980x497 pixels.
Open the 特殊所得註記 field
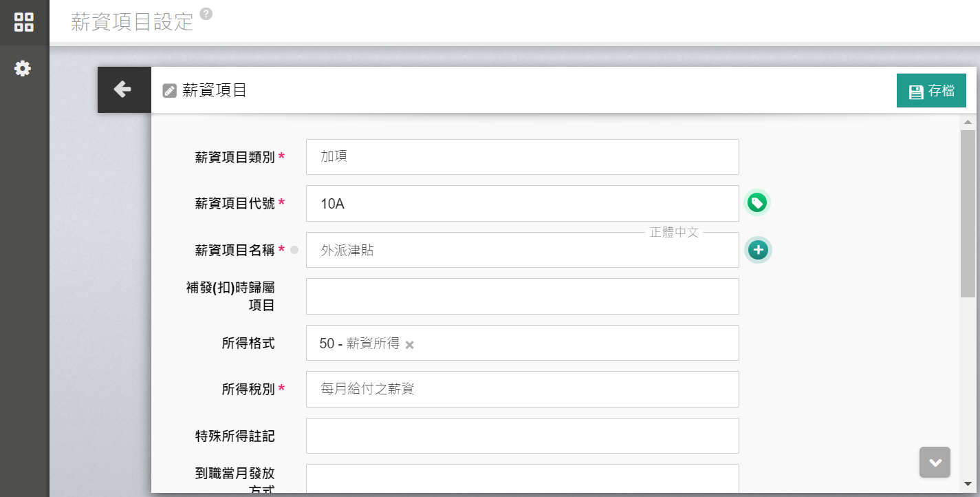[522, 436]
